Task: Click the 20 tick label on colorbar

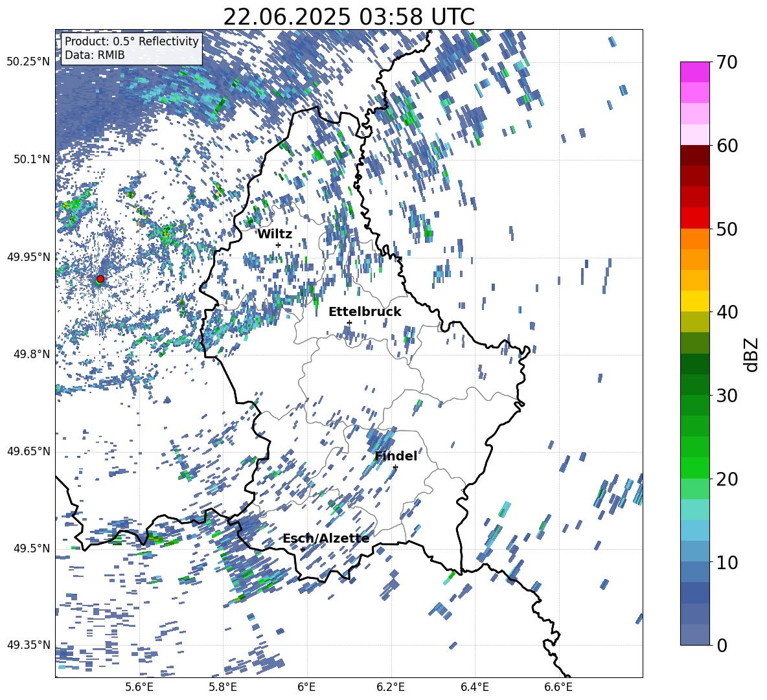Action: 727,479
